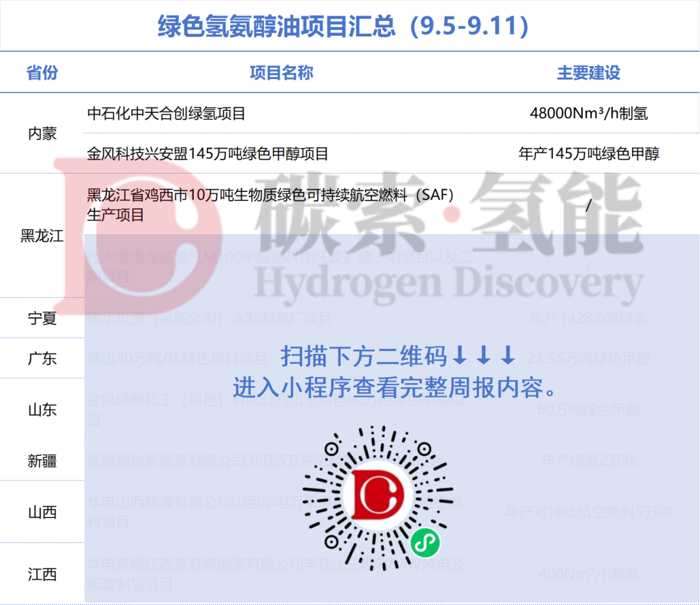Click the faded 23.55万吨绿色甲醇 cell

pyautogui.click(x=589, y=359)
